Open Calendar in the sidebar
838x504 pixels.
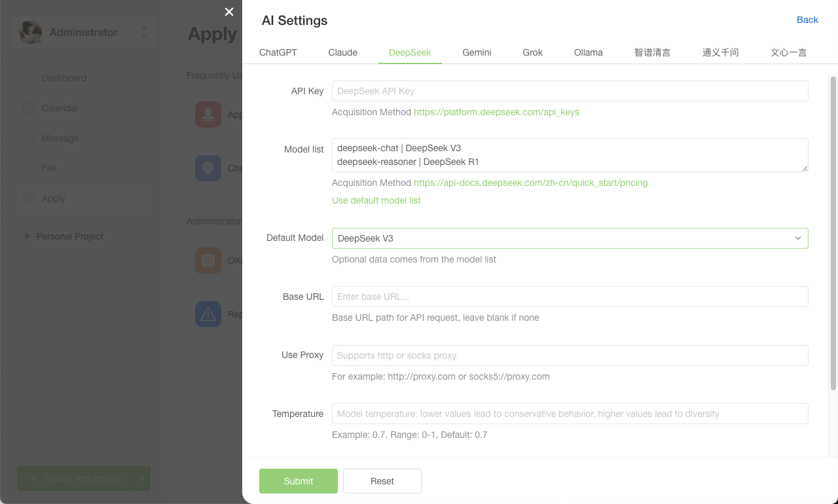point(84,108)
